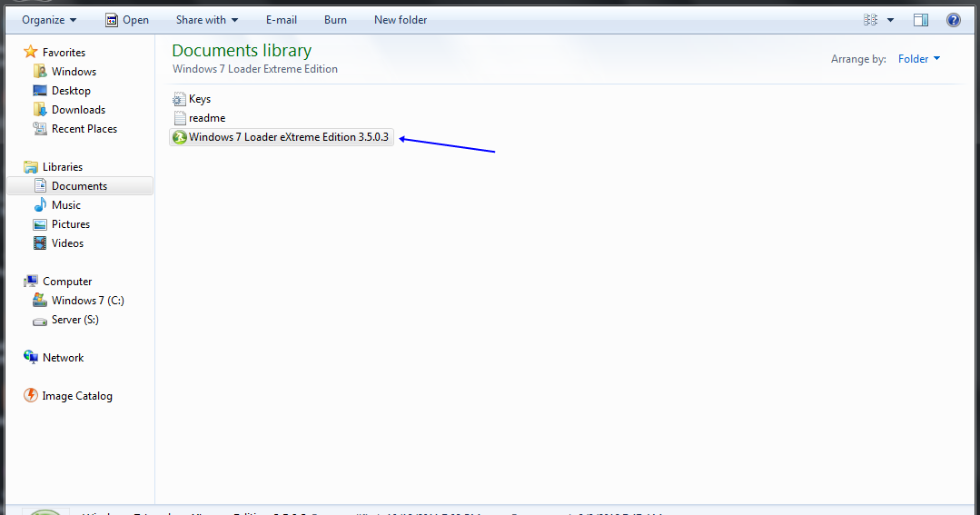The image size is (980, 515).
Task: Select the Keys file icon
Action: [179, 99]
